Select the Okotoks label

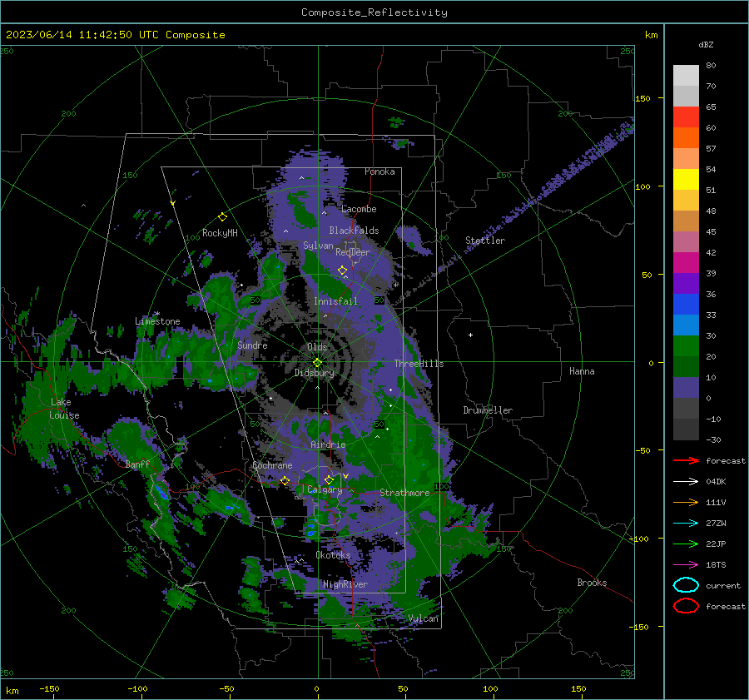pyautogui.click(x=333, y=555)
